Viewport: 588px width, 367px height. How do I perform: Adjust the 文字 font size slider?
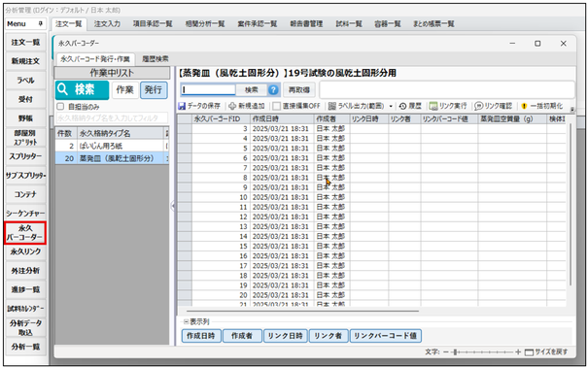[x=481, y=352]
